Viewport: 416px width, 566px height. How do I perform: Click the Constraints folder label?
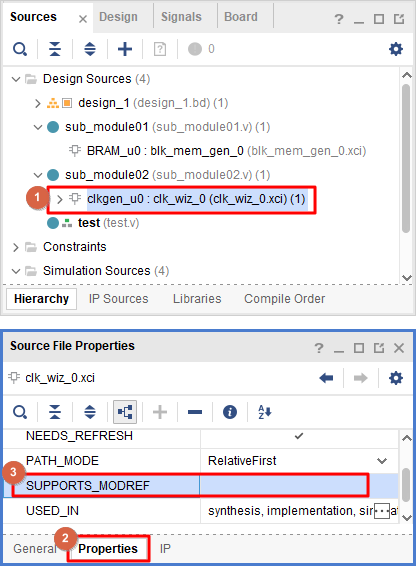click(75, 247)
